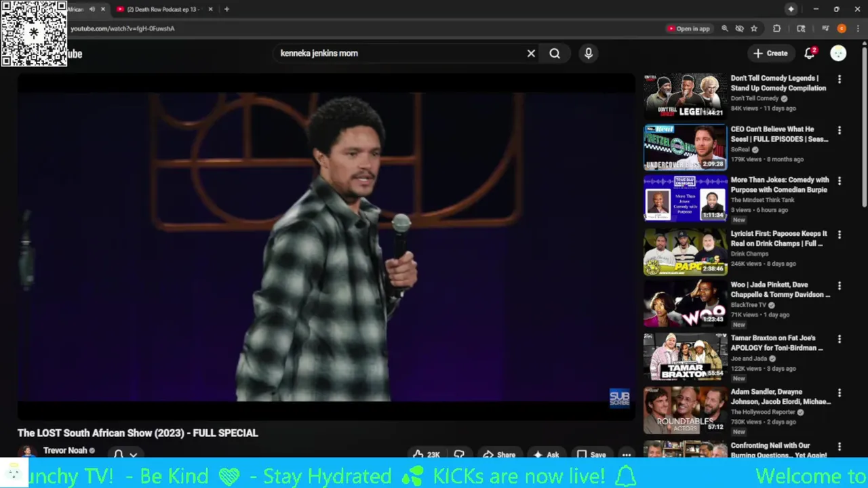Open the Woo Jada Pinkett video thumbnail
This screenshot has height=488, width=868.
[685, 303]
